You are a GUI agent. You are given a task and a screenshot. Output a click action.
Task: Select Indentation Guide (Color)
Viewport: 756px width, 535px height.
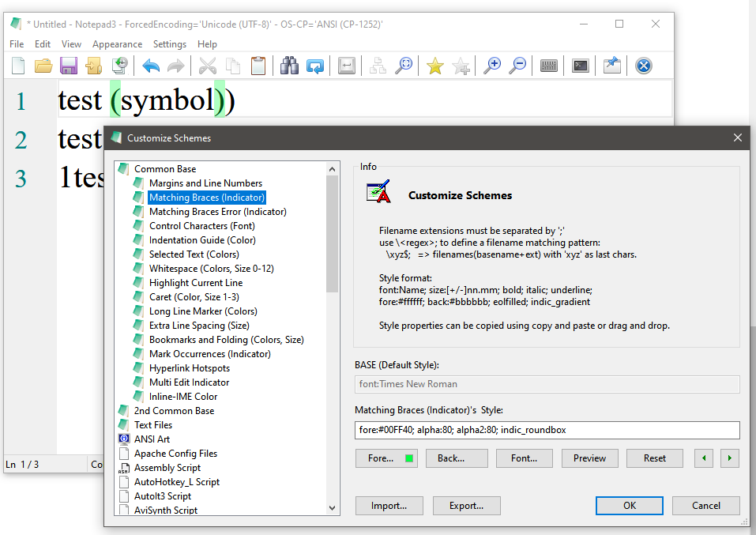tap(202, 240)
